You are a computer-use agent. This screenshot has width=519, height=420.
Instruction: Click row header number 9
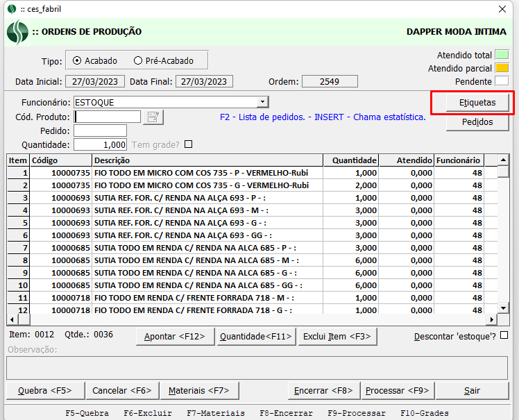coord(18,273)
